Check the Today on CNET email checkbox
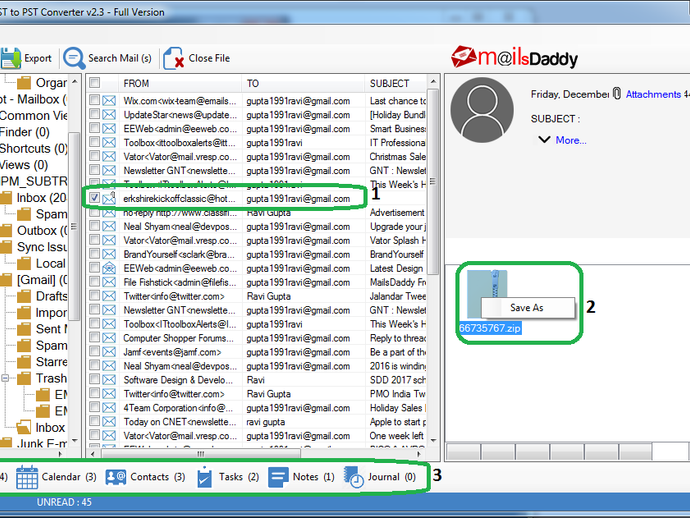Viewport: 690px width, 518px height. click(x=94, y=421)
